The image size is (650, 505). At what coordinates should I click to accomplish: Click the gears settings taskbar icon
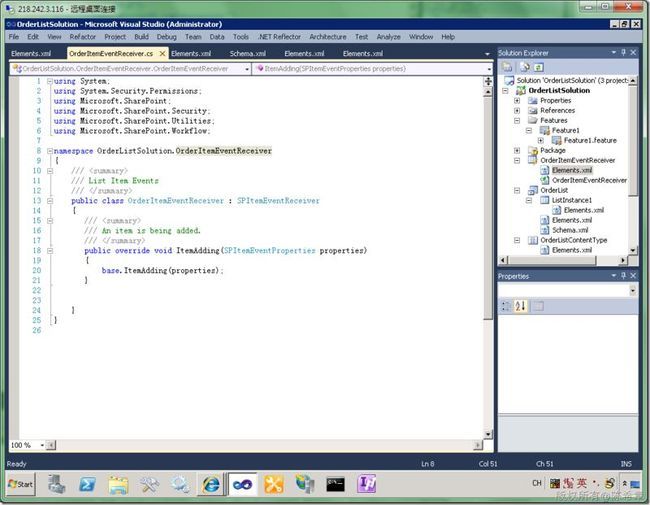(180, 484)
